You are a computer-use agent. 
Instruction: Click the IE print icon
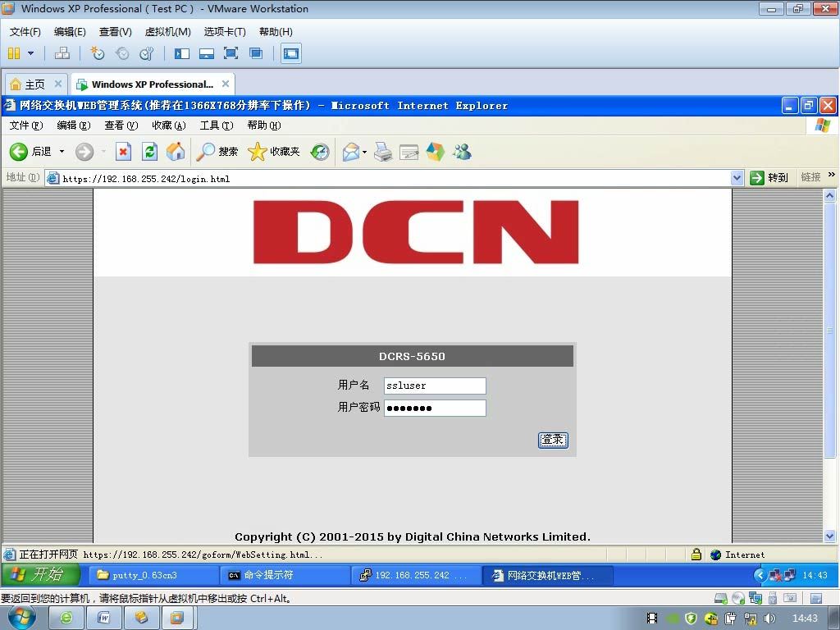coord(382,152)
